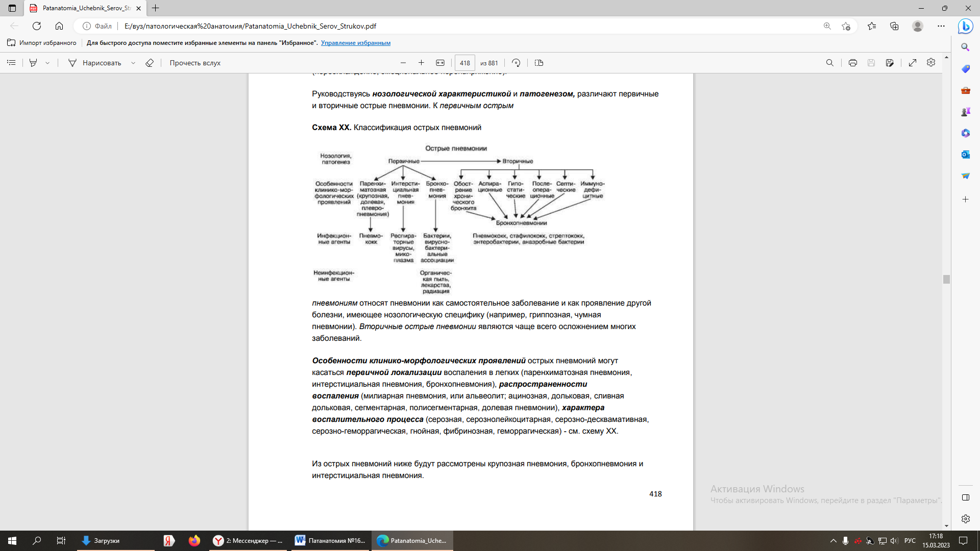Click the save icon in PDF toolbar
This screenshot has height=551, width=980.
pos(871,63)
